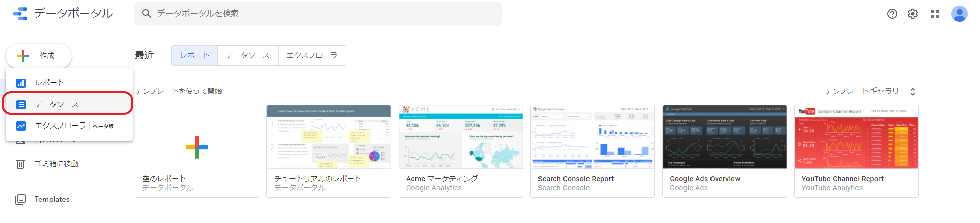Image resolution: width=980 pixels, height=223 pixels.
Task: Focus the データポータルを検索 search field
Action: pos(317,14)
